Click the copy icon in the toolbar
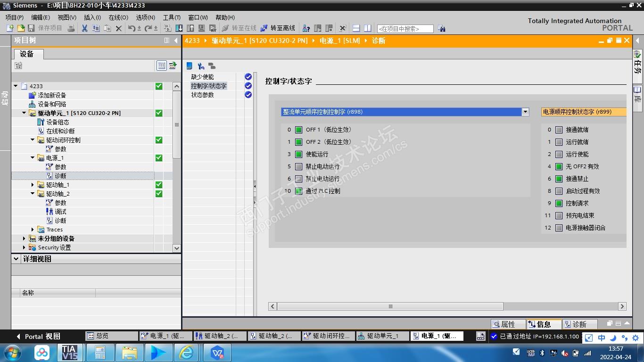Viewport: 644px width, 362px height. (x=96, y=28)
